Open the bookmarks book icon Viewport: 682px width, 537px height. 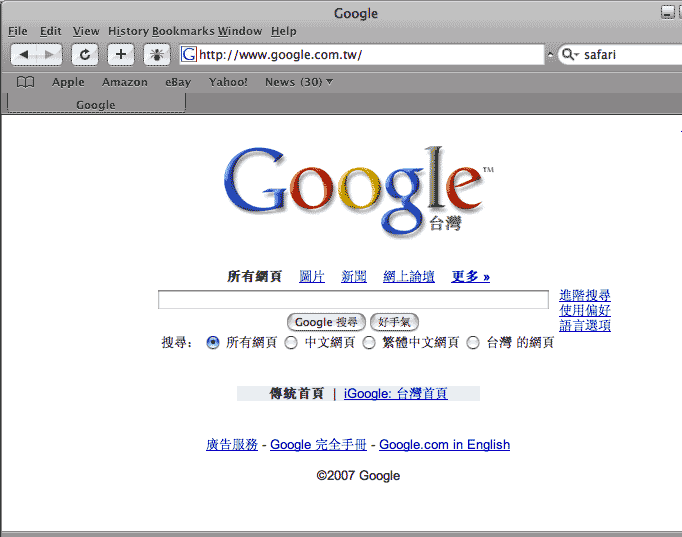[x=25, y=82]
